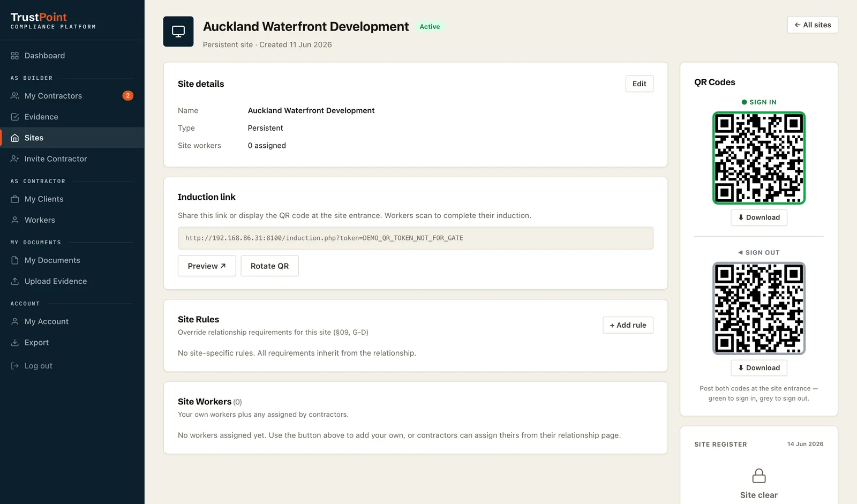Open My Account settings
Screen dimensions: 857x504
[72, 321]
